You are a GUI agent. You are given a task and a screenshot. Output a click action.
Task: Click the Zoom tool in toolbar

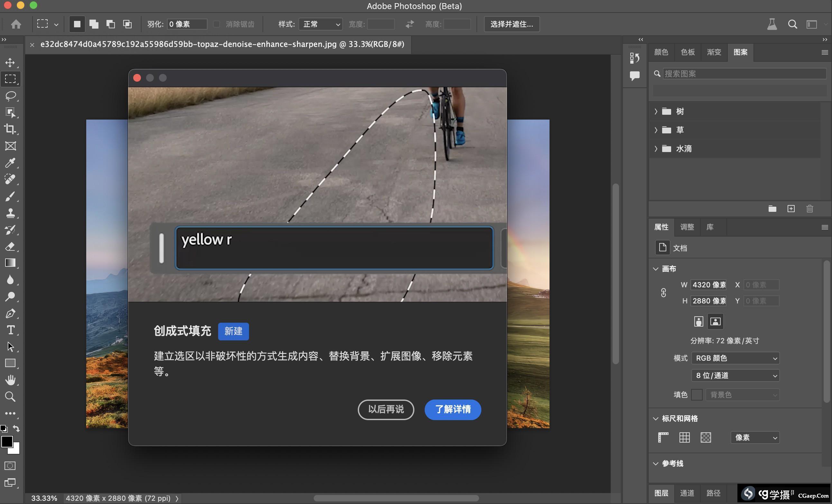[x=10, y=397]
